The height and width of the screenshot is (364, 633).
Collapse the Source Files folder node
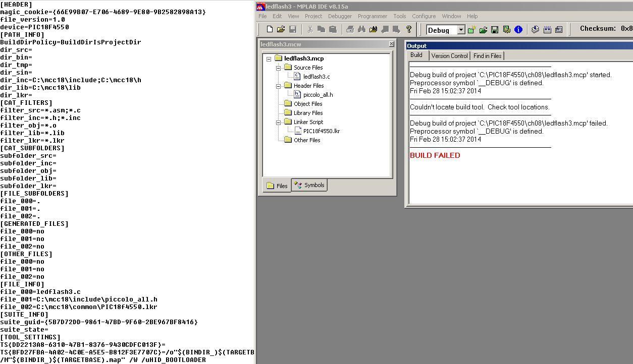coord(278,68)
